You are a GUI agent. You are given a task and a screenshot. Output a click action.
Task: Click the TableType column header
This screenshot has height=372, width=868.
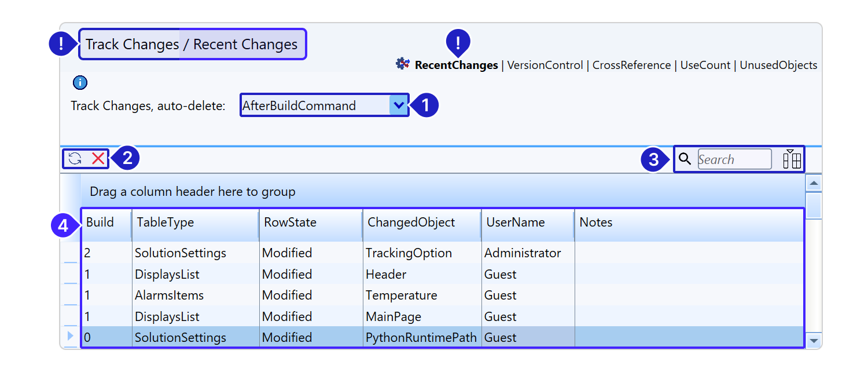click(165, 223)
